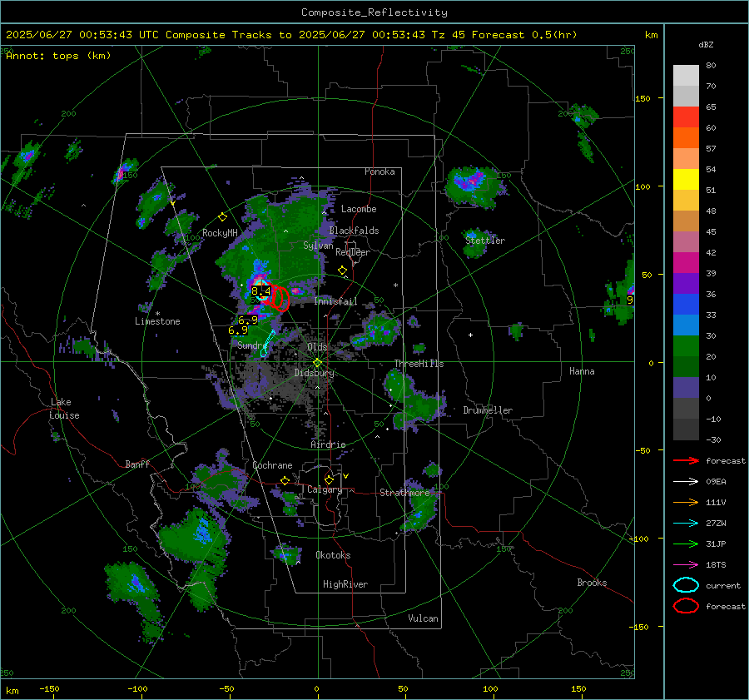Click the Hanna city label
Viewport: 749px width, 700px height.
[582, 371]
